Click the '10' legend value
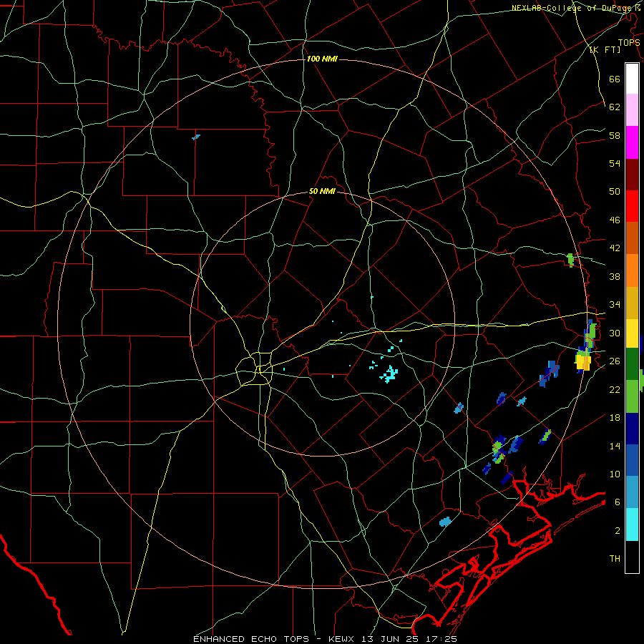 coord(615,474)
